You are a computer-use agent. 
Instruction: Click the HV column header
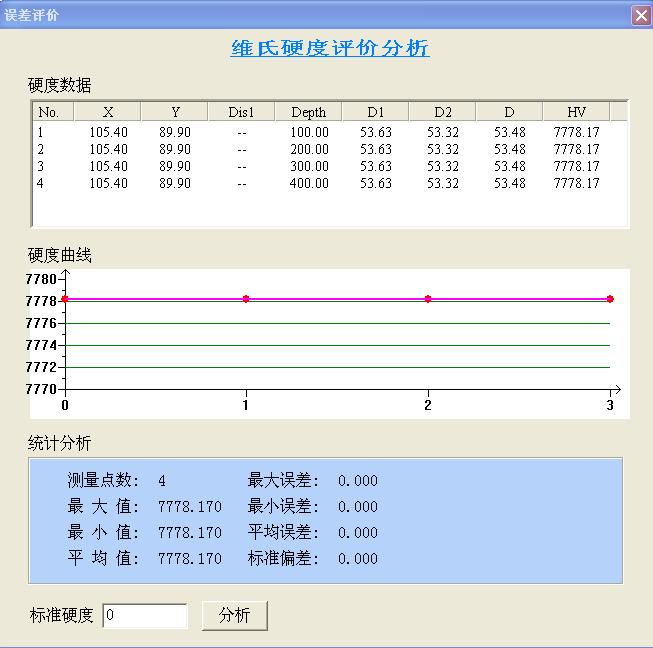(576, 112)
